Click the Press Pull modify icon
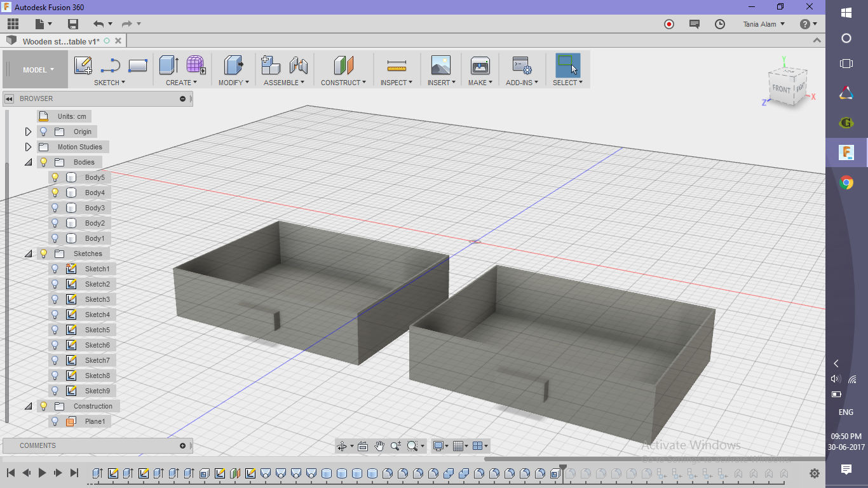This screenshot has width=868, height=488. (234, 65)
